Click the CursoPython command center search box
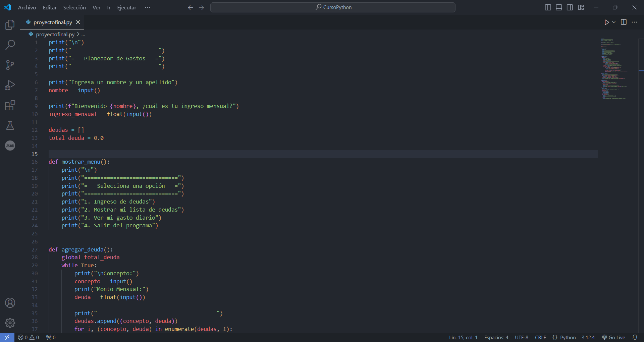This screenshot has height=342, width=644. [x=333, y=7]
